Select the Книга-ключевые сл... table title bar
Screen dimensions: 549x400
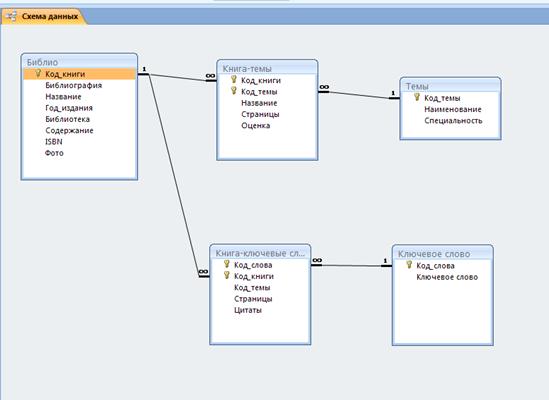260,253
